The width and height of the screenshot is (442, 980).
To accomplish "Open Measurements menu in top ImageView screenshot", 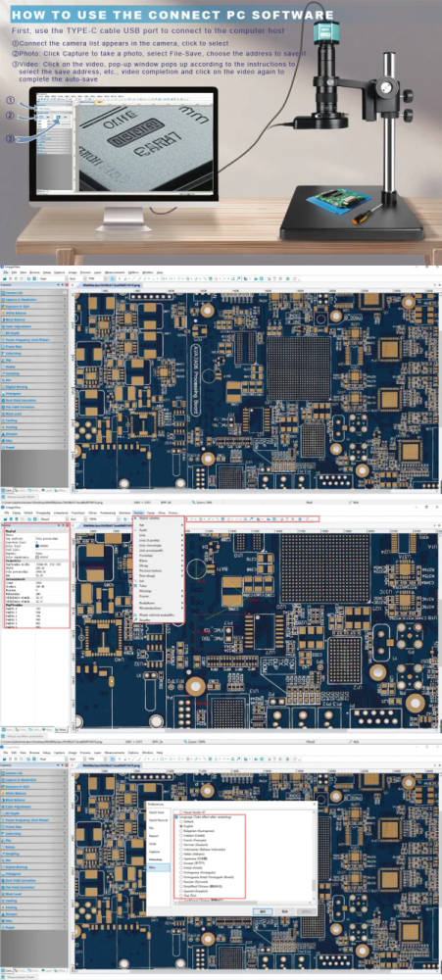I will click(115, 272).
